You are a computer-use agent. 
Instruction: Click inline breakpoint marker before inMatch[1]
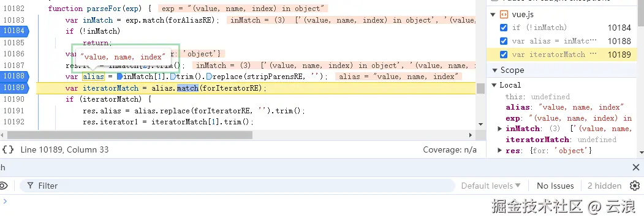[x=119, y=77]
